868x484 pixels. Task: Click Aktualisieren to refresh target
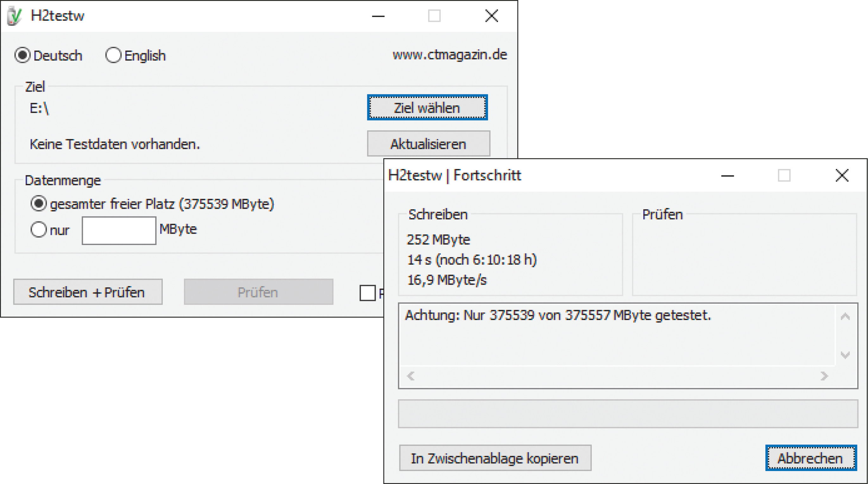coord(428,144)
